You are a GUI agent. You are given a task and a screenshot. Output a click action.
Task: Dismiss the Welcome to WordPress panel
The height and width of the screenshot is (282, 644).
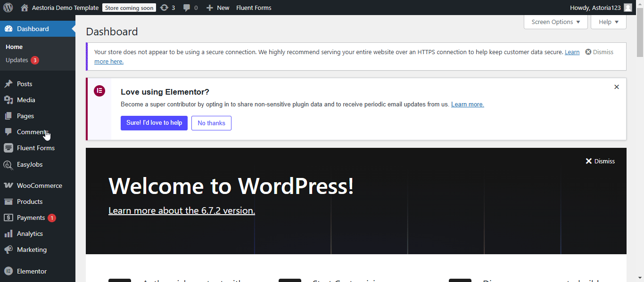(600, 161)
